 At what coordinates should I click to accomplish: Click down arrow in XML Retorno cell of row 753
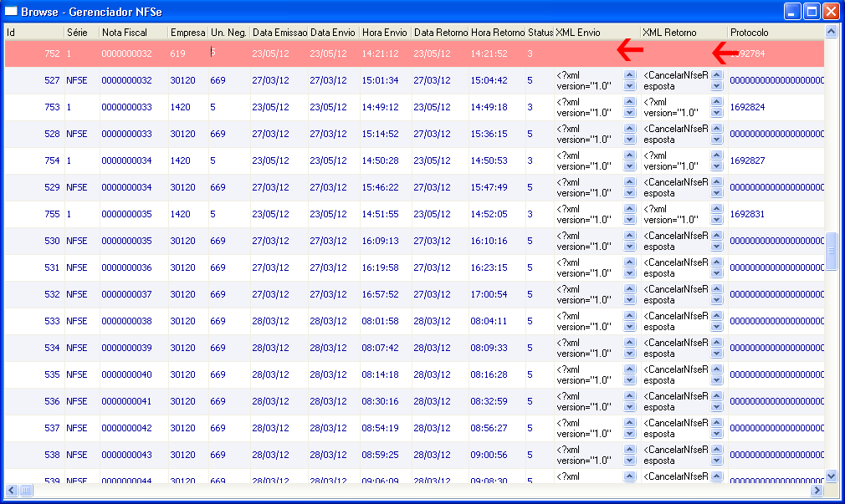pyautogui.click(x=717, y=113)
